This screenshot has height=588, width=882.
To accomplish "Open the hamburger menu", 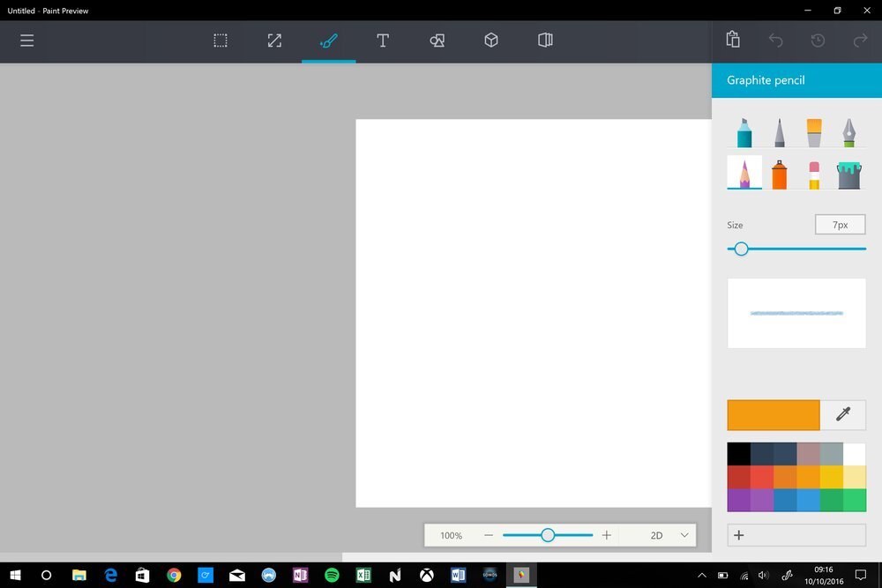I will click(x=27, y=41).
